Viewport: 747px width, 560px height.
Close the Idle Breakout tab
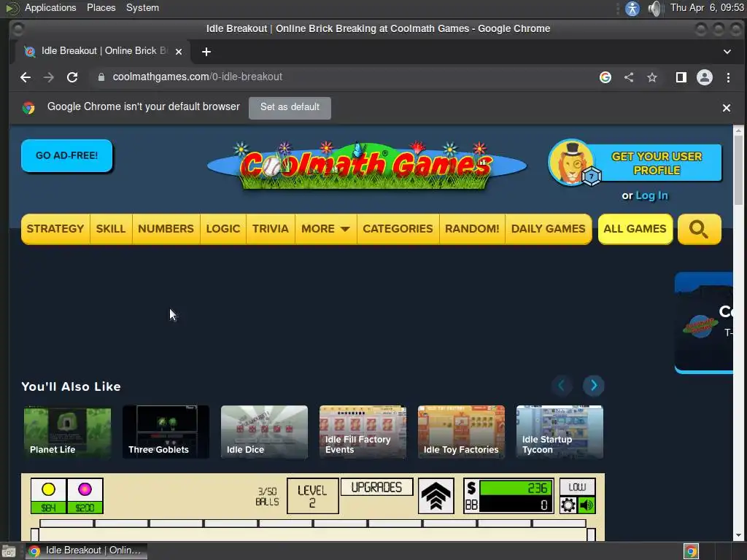(179, 52)
